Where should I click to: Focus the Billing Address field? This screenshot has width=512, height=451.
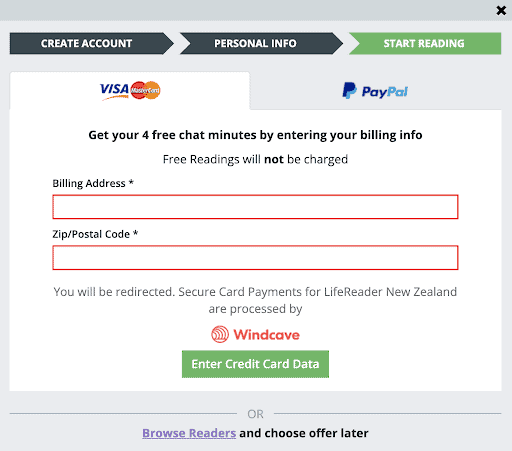click(x=255, y=207)
